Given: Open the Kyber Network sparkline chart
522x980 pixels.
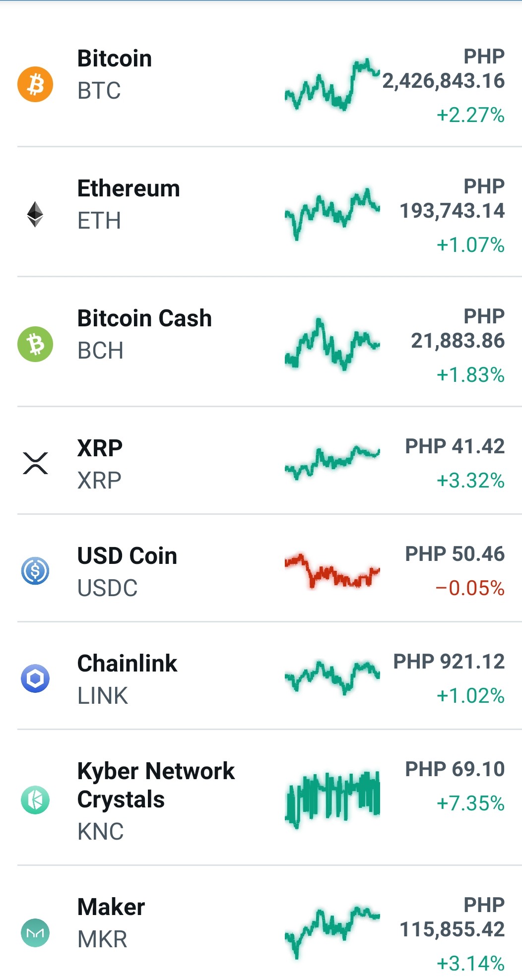Looking at the screenshot, I should pyautogui.click(x=332, y=798).
